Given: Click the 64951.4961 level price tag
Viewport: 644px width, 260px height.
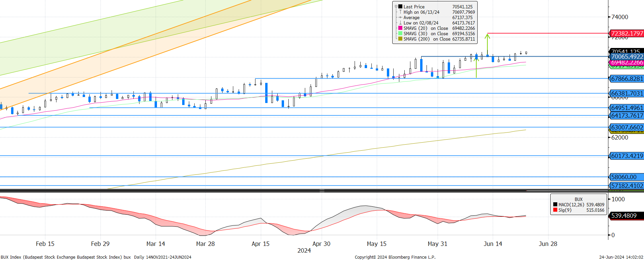Looking at the screenshot, I should coord(627,108).
